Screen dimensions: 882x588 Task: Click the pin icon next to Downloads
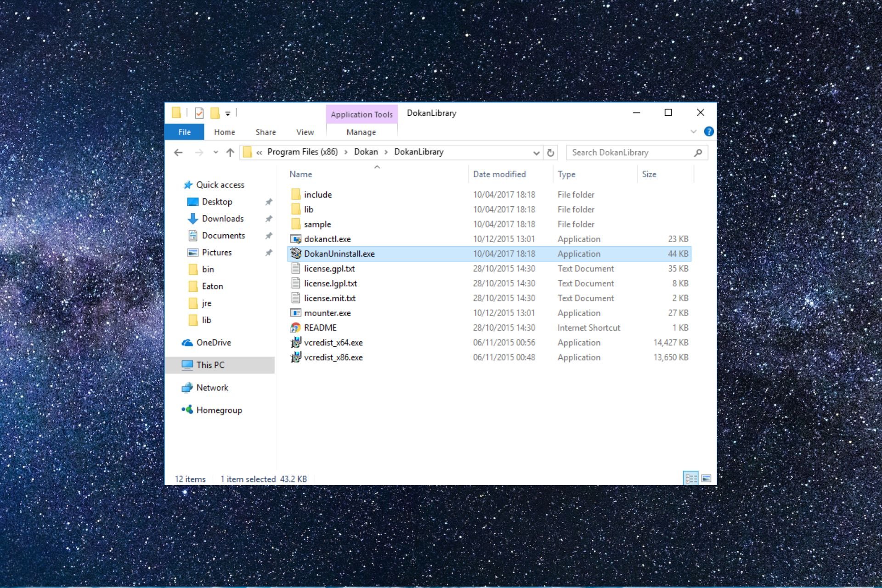(269, 219)
